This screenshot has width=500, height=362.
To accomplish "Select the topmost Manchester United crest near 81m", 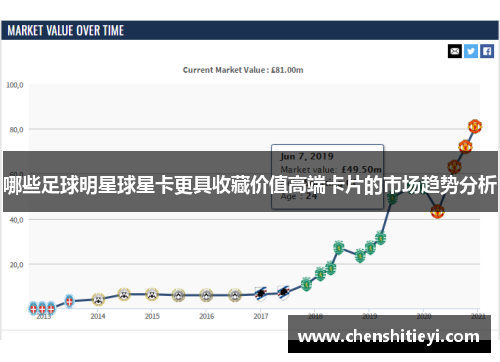I will [x=475, y=126].
